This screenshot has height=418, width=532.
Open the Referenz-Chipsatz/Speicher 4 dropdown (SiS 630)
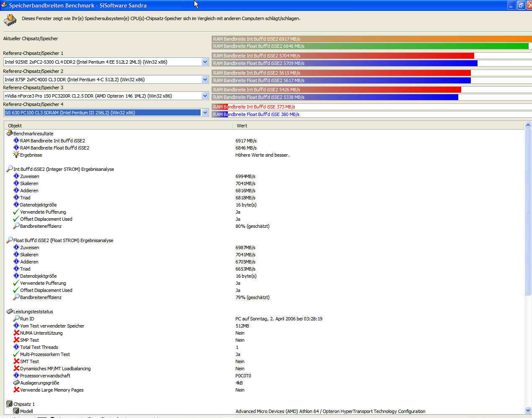pyautogui.click(x=205, y=113)
